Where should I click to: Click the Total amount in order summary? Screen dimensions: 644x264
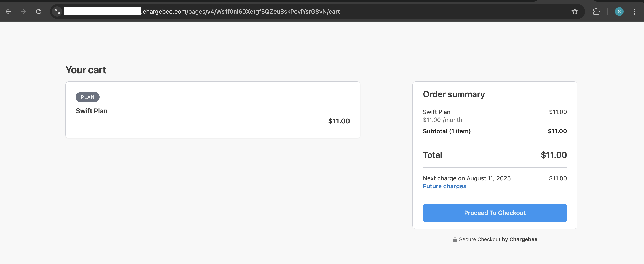pyautogui.click(x=554, y=155)
